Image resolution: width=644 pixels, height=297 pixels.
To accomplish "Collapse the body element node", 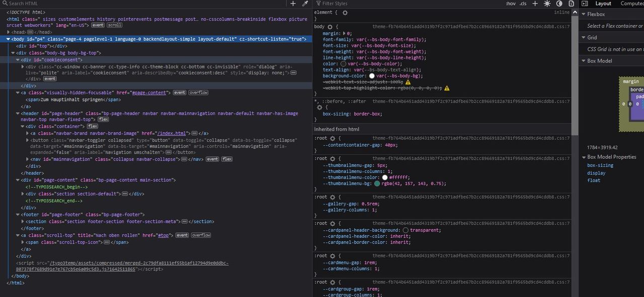I will tap(9, 39).
